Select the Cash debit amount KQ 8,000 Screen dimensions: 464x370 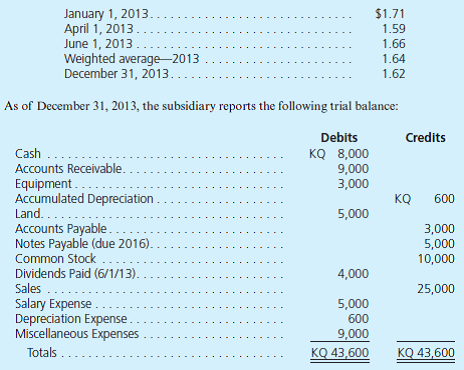339,154
